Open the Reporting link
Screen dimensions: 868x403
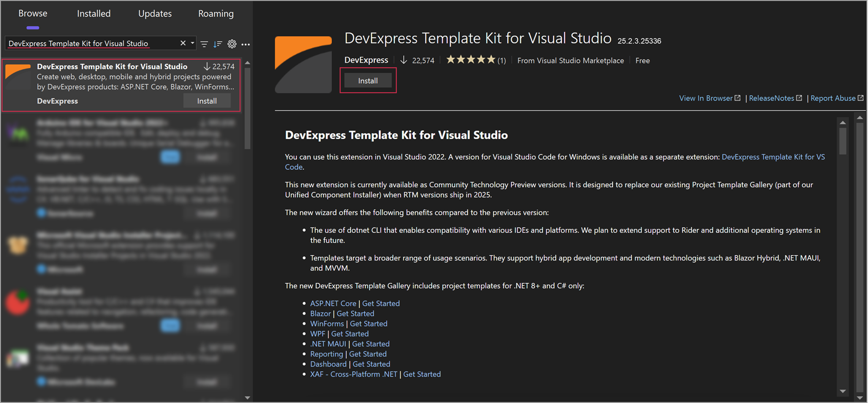point(326,354)
